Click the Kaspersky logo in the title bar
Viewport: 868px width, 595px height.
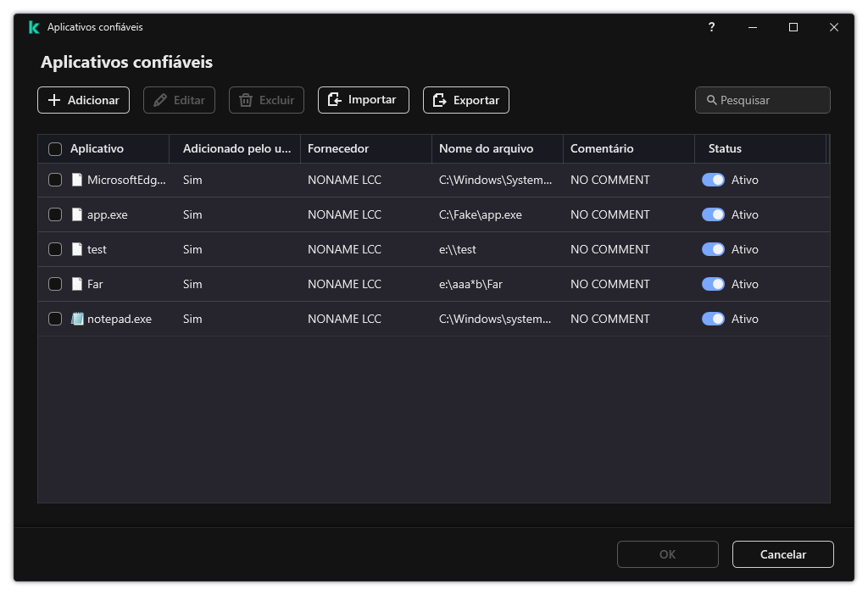(x=33, y=26)
